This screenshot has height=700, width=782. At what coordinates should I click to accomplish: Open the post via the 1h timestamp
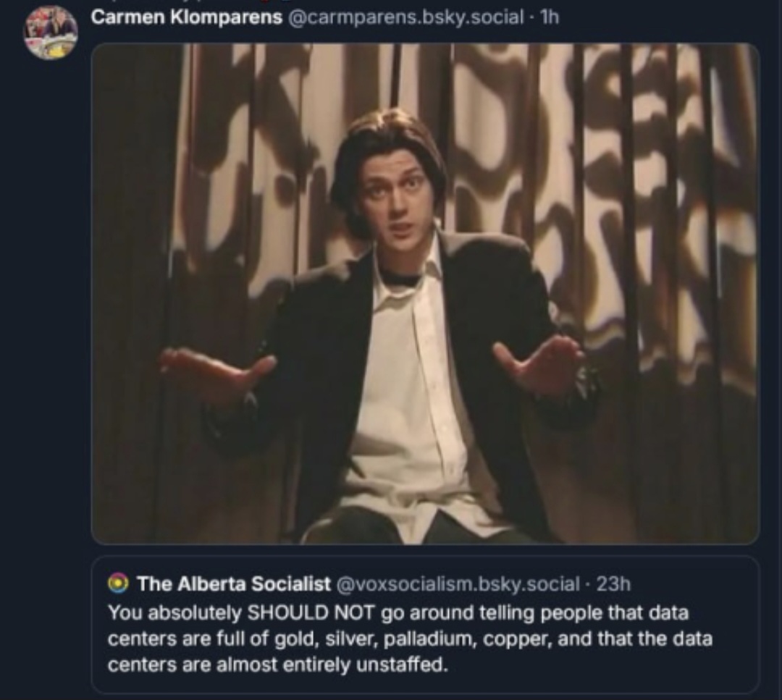point(550,17)
